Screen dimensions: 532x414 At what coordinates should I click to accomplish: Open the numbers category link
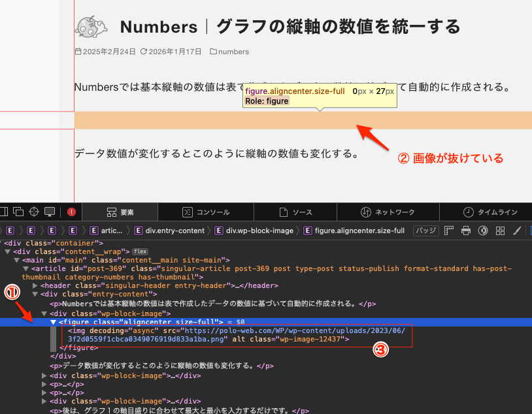pos(233,52)
